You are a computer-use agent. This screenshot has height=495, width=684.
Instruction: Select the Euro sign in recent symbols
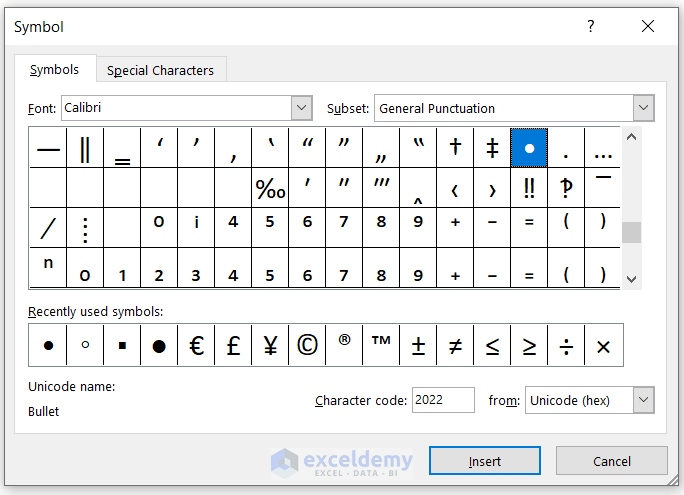[197, 345]
